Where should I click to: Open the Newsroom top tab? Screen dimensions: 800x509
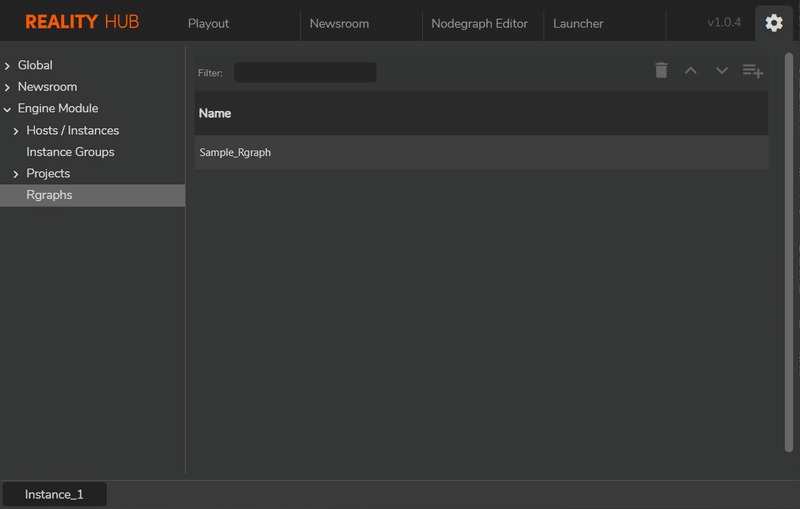coord(339,23)
